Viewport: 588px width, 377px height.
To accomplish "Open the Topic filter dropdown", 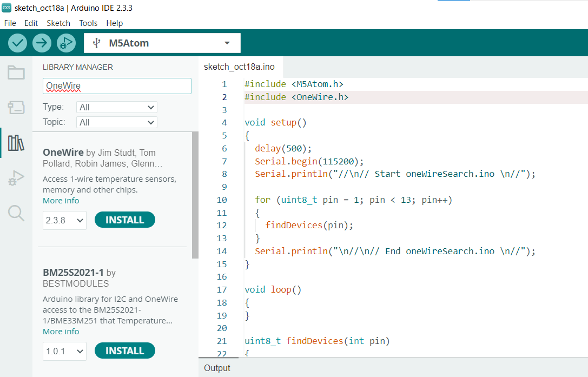I will point(117,122).
